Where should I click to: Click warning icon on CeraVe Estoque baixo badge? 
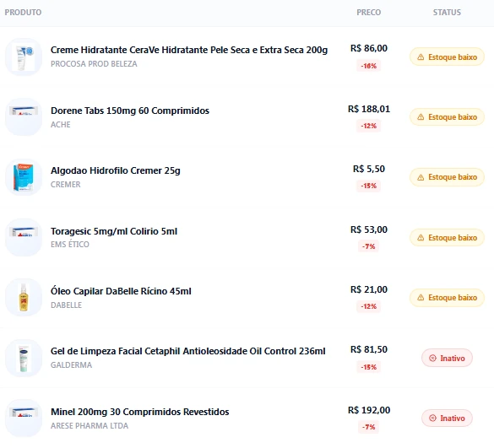(x=421, y=57)
